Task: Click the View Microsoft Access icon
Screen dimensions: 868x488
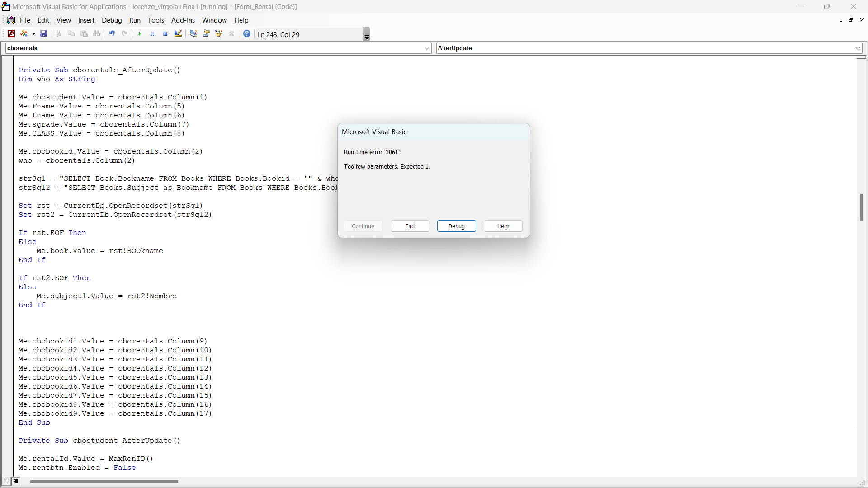Action: click(11, 34)
